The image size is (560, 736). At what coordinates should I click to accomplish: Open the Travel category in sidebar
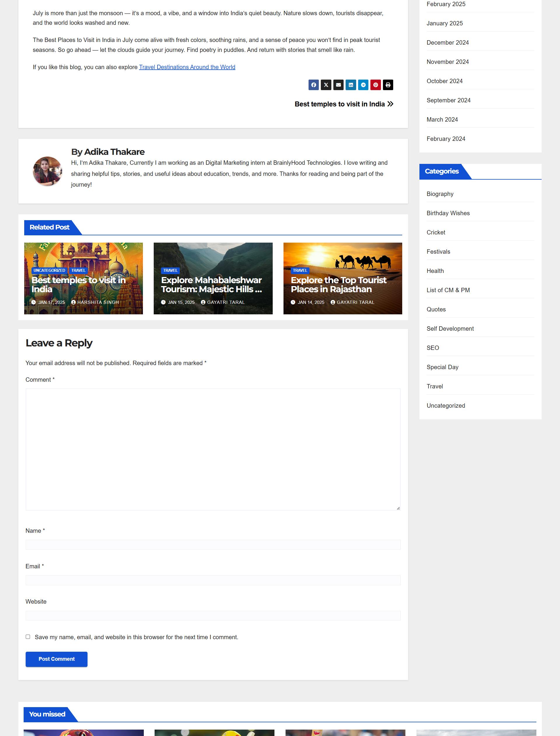point(435,386)
